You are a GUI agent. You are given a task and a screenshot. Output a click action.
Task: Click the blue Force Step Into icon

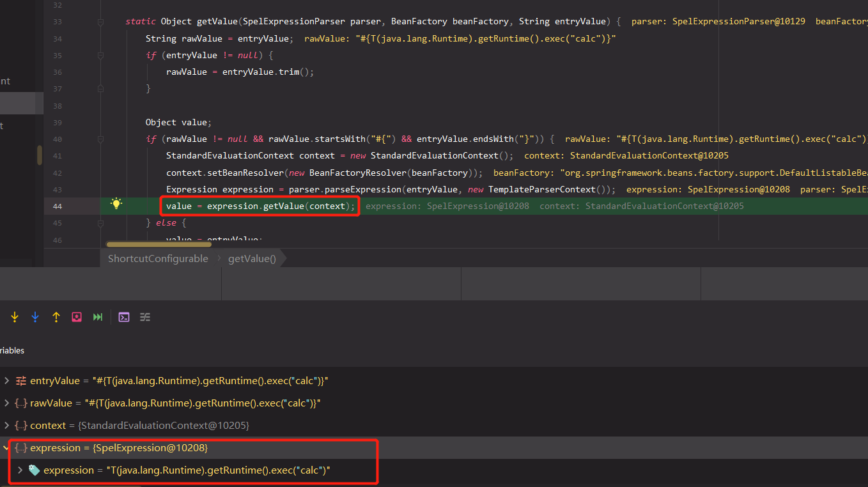pyautogui.click(x=35, y=317)
